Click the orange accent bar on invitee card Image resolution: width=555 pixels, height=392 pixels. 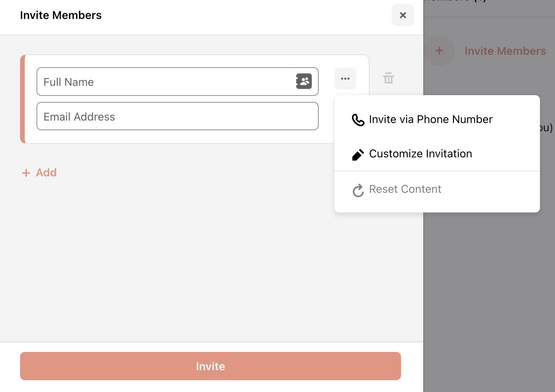click(x=23, y=99)
